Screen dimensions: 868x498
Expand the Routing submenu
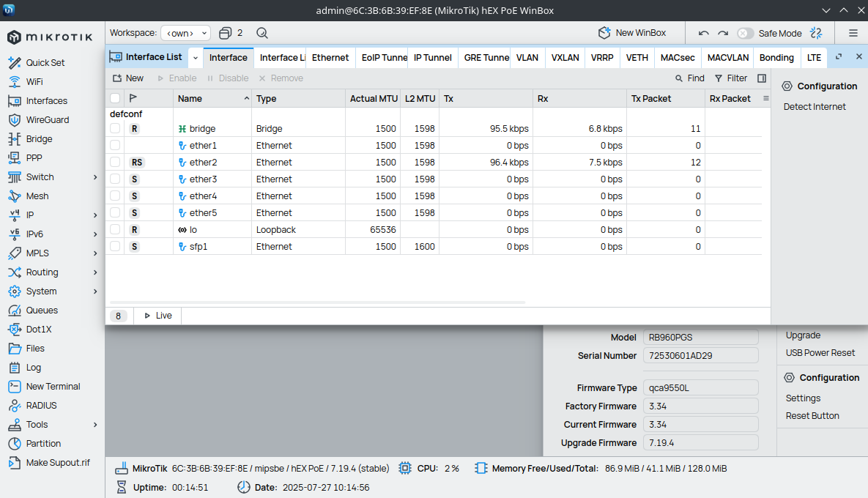[x=95, y=272]
